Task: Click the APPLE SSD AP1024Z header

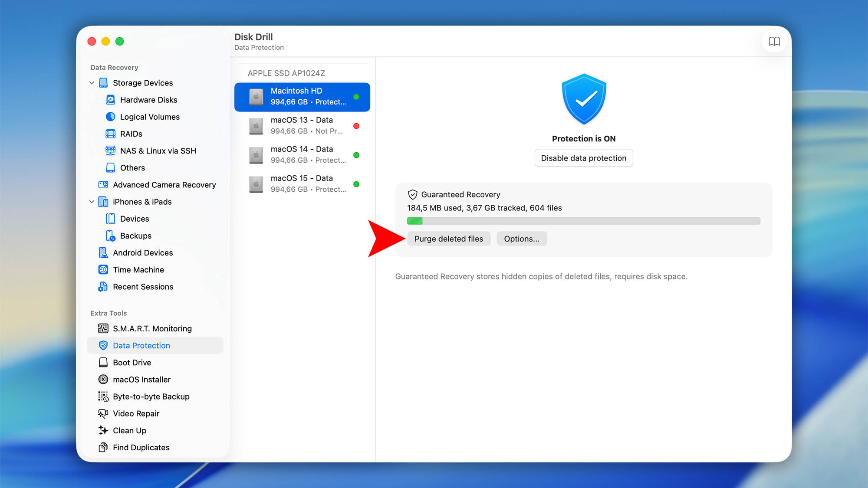Action: point(286,73)
